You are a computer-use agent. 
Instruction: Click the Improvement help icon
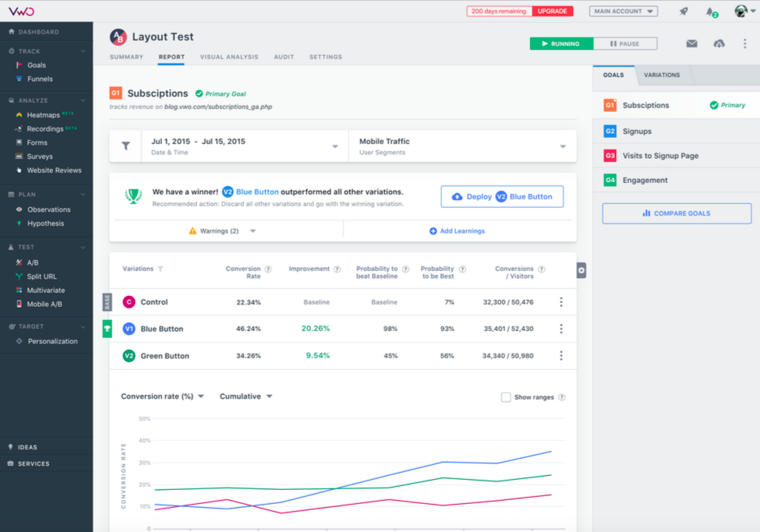[338, 269]
